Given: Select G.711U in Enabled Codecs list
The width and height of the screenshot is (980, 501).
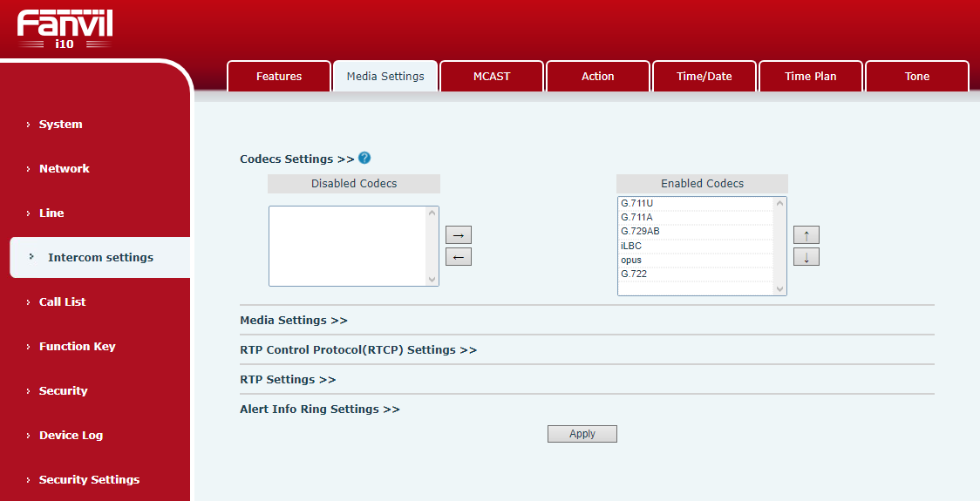Looking at the screenshot, I should pos(637,204).
